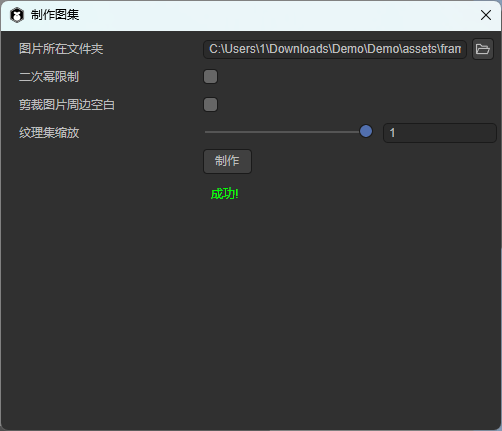The image size is (502, 431).
Task: Click the app logo in title bar
Action: (17, 15)
